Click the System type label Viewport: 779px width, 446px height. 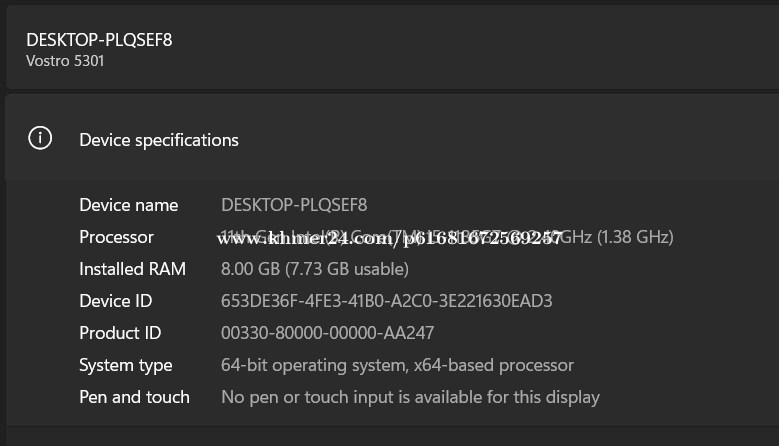[126, 365]
